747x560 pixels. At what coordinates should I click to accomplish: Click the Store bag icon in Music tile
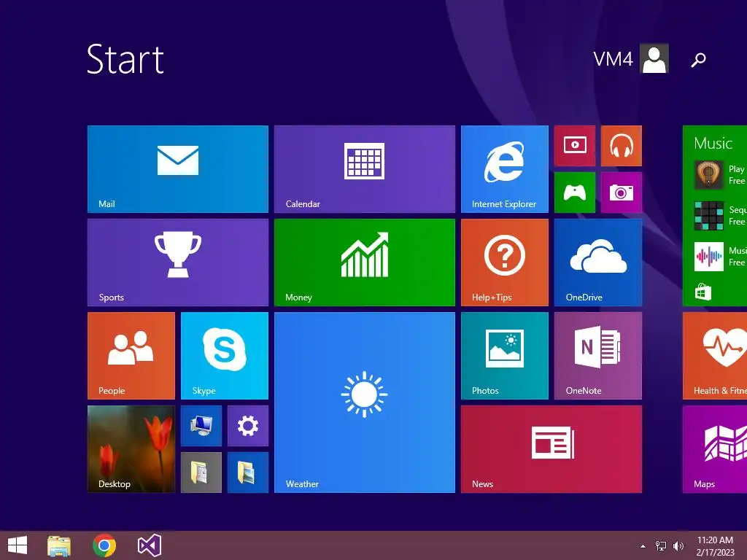703,292
